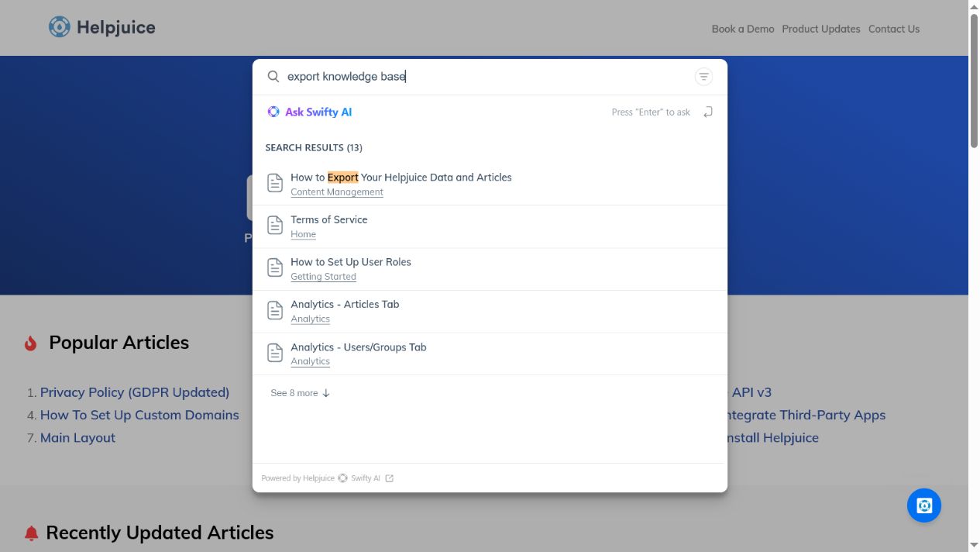Open the Terms of Service search result
980x552 pixels.
pyautogui.click(x=329, y=220)
